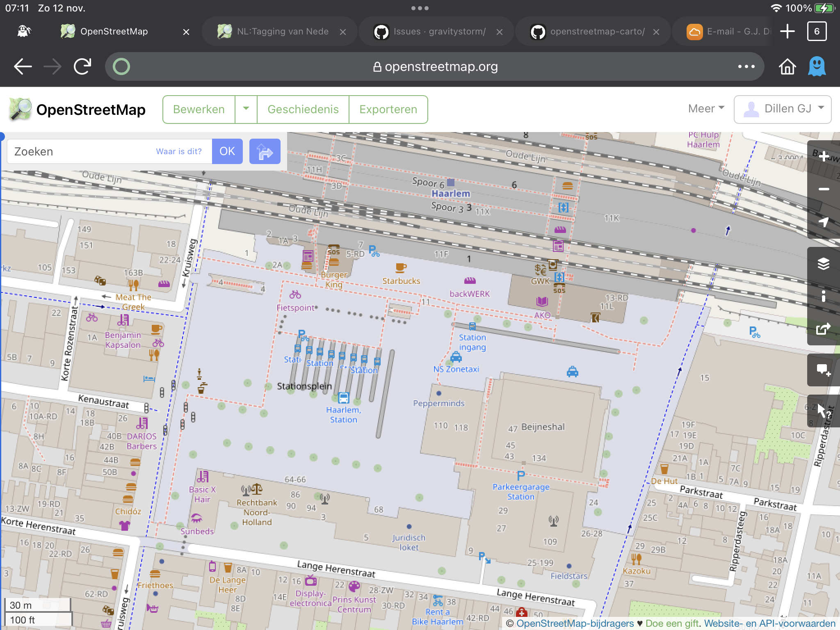
Task: Open the Dillen GJ account menu
Action: click(x=783, y=109)
